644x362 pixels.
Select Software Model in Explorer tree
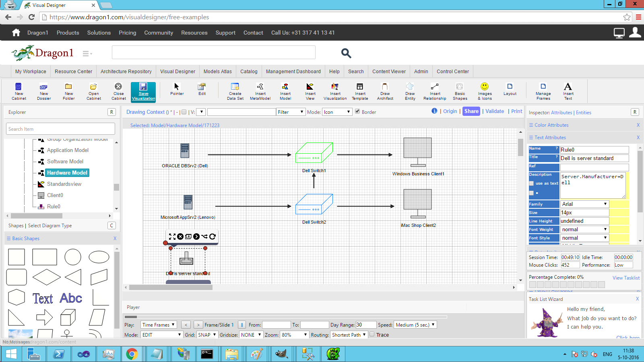click(65, 161)
